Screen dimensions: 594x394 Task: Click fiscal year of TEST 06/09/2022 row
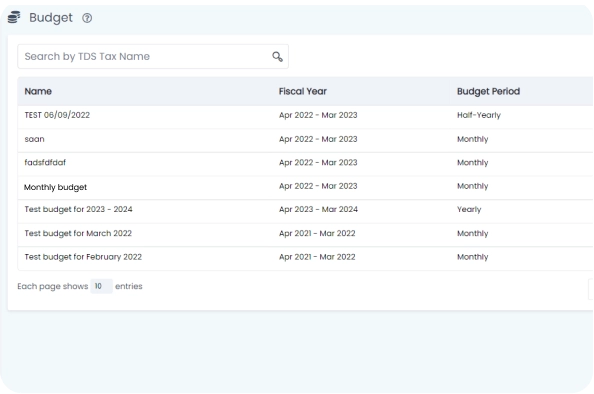pyautogui.click(x=318, y=115)
